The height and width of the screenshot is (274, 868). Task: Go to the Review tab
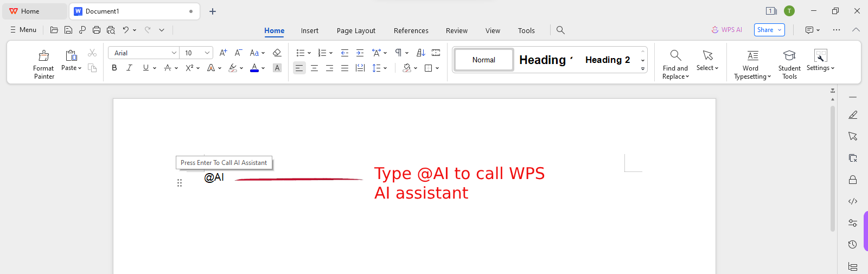[457, 30]
